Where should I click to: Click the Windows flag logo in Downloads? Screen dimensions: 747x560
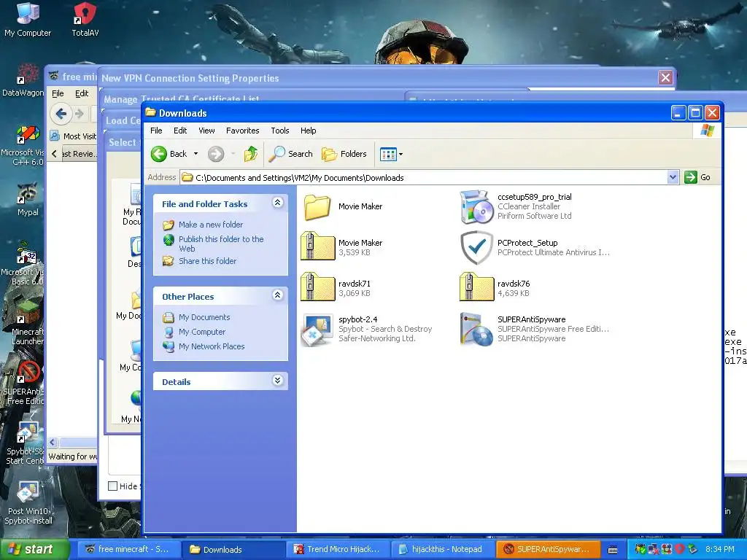[707, 131]
